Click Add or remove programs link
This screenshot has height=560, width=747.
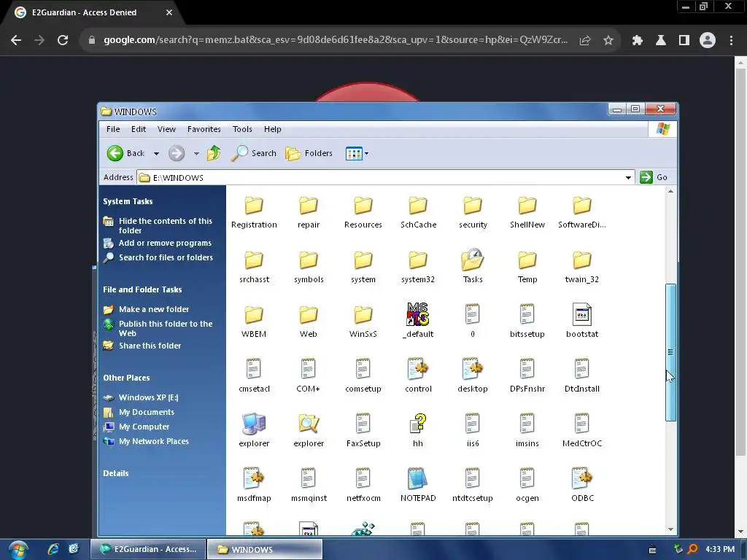[x=165, y=243]
